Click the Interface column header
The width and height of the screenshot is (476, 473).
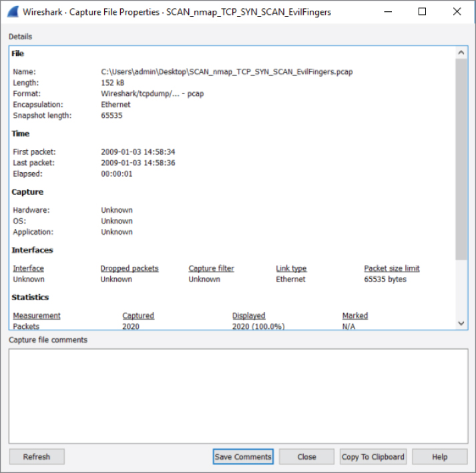[x=29, y=268]
